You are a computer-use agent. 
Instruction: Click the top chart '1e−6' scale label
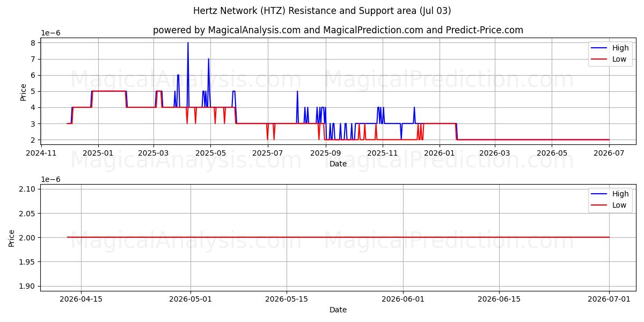51,33
